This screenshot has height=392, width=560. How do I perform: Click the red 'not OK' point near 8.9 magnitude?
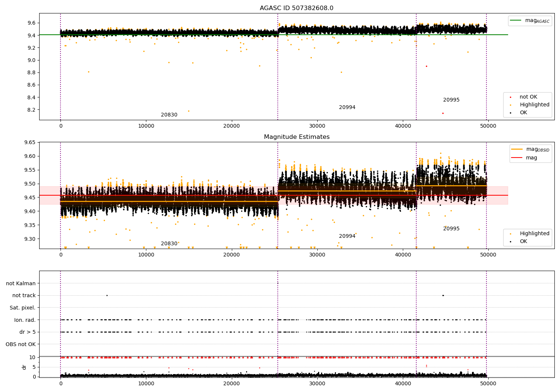(x=426, y=66)
